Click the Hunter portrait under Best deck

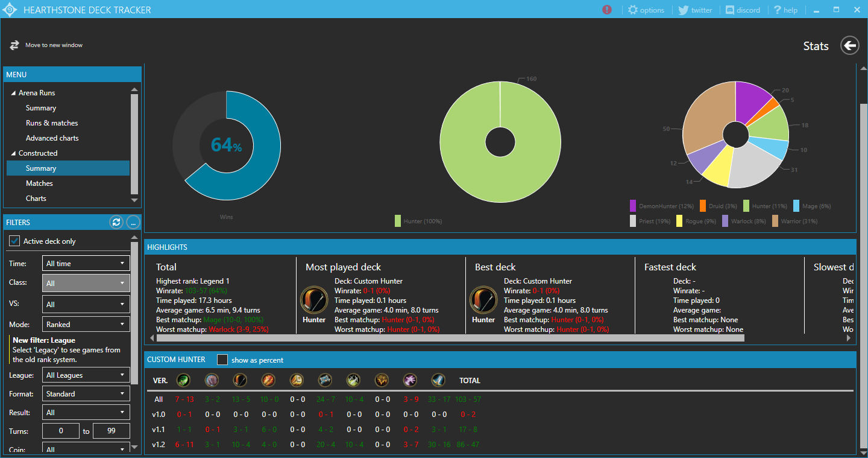[x=483, y=300]
